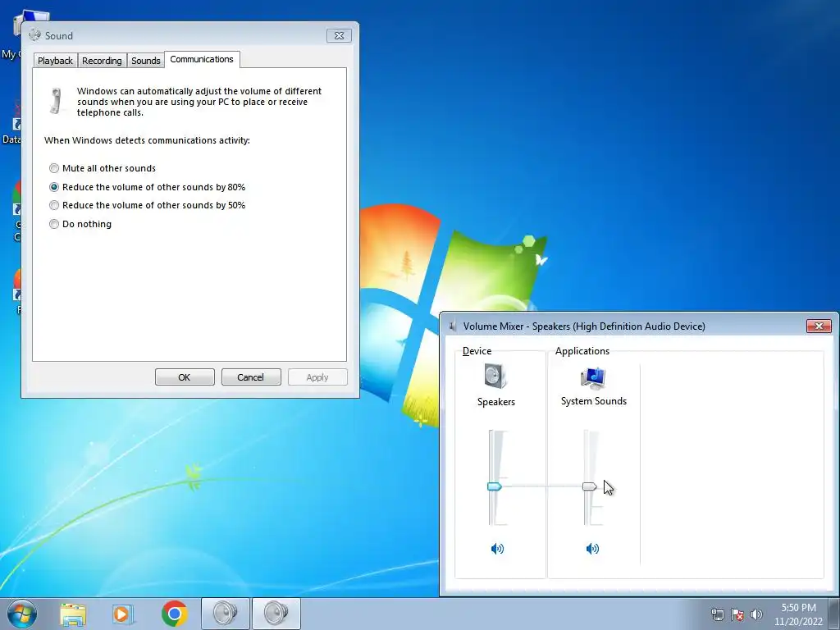Click the System Sounds volume slider handle

click(590, 486)
